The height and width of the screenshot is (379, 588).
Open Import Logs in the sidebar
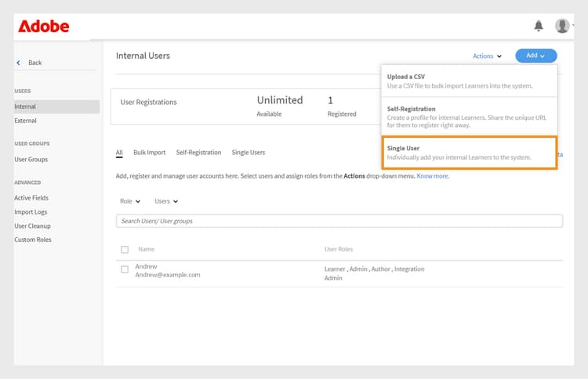click(32, 212)
